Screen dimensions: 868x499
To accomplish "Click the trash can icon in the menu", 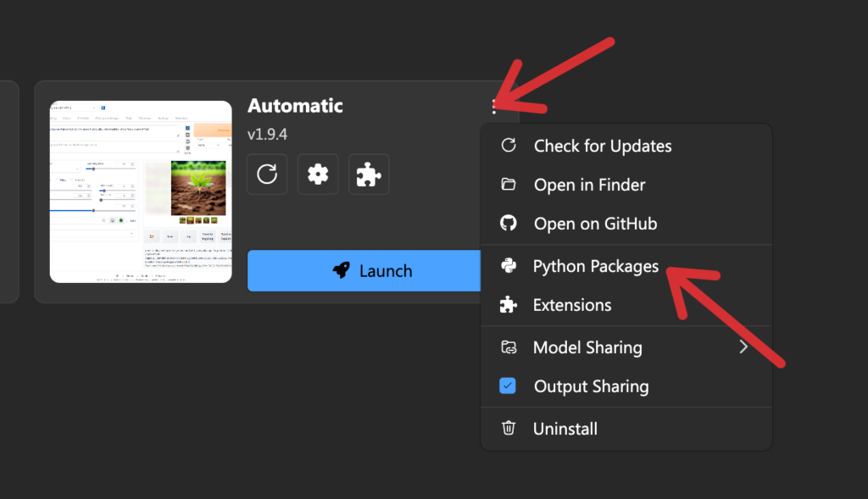I will point(509,429).
